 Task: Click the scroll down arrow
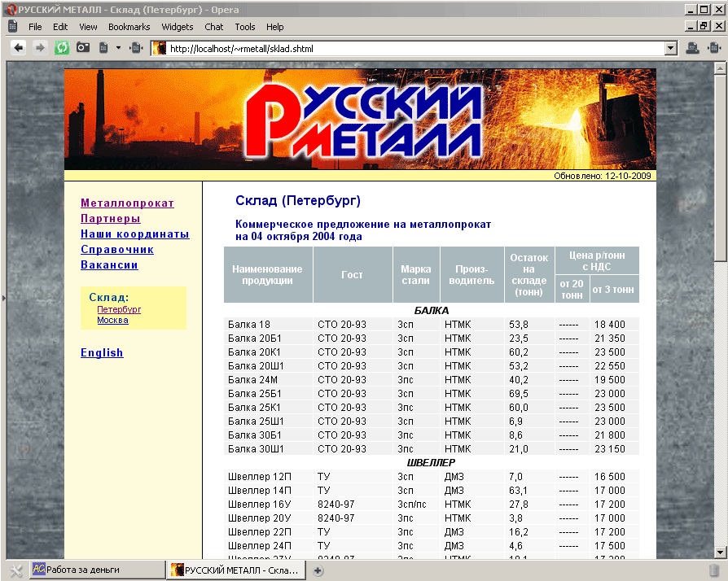tap(720, 553)
